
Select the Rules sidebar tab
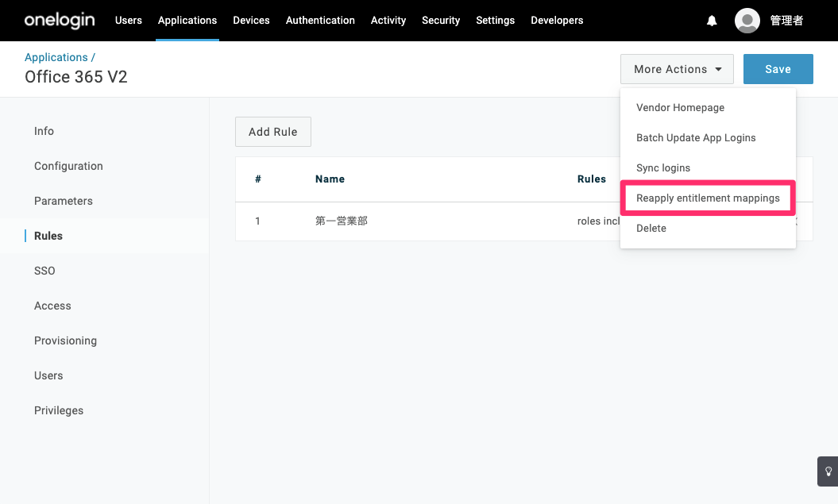click(x=48, y=236)
